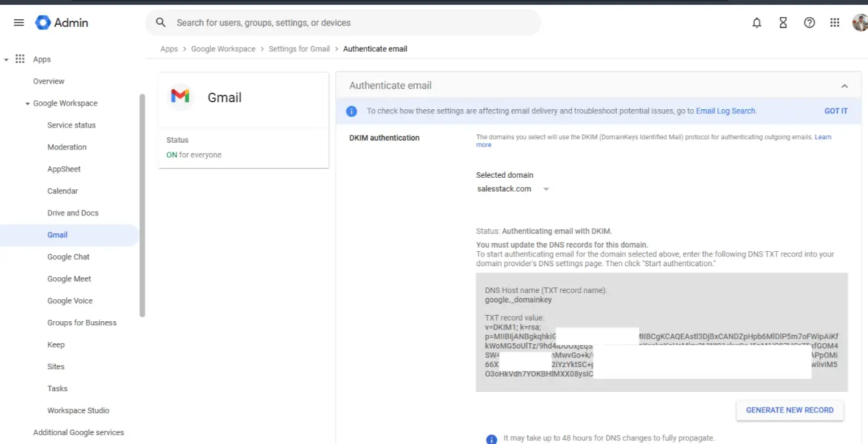Open the Google apps grid

(x=834, y=23)
